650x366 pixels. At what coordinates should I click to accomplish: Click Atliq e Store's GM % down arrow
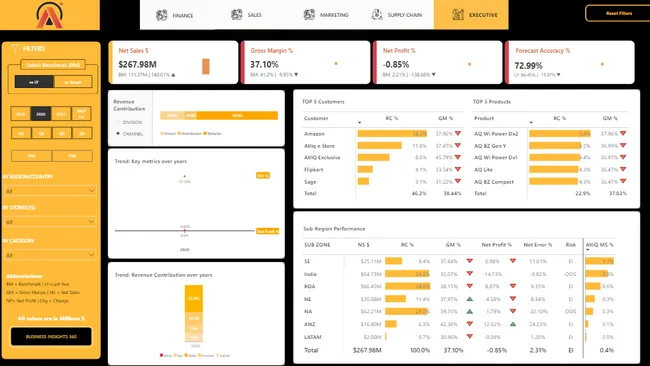click(458, 145)
